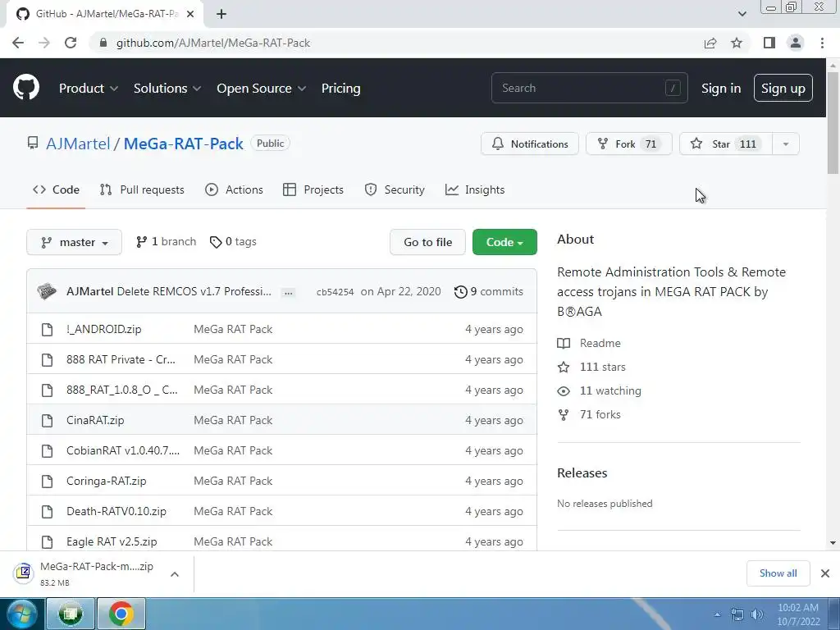This screenshot has width=840, height=630.
Task: Click the file icon beside CinaRAT.zip
Action: [x=47, y=421]
